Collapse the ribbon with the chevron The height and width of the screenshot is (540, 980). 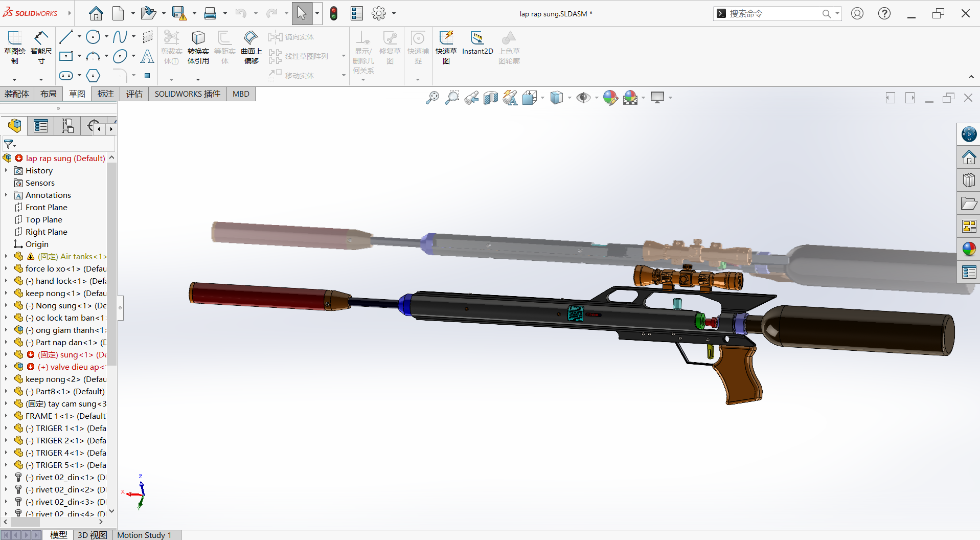pos(971,77)
